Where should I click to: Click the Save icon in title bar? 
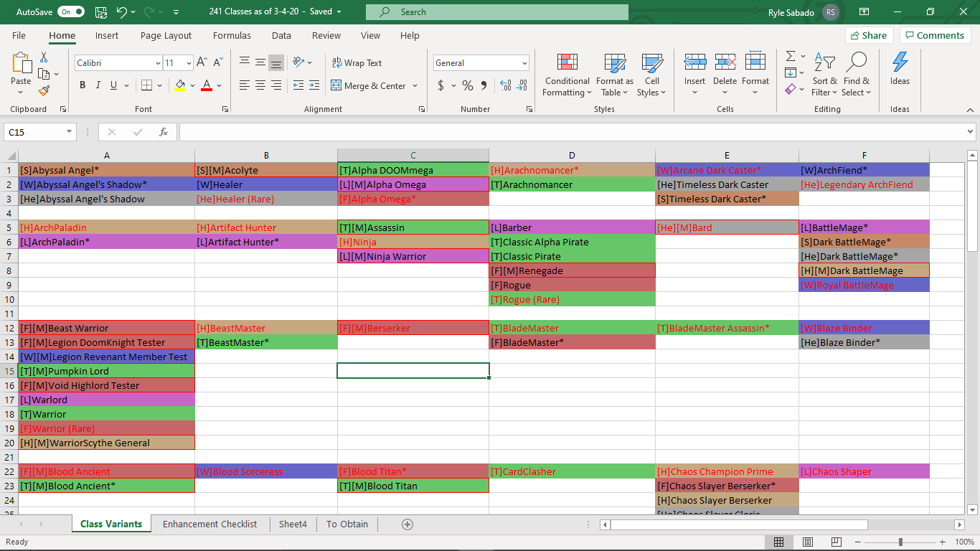coord(100,11)
